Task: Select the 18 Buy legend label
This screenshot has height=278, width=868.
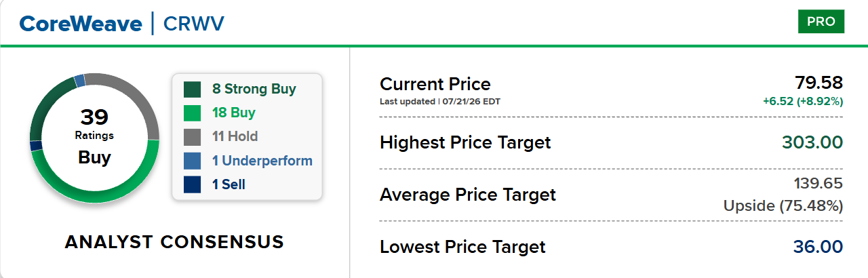Action: 233,113
